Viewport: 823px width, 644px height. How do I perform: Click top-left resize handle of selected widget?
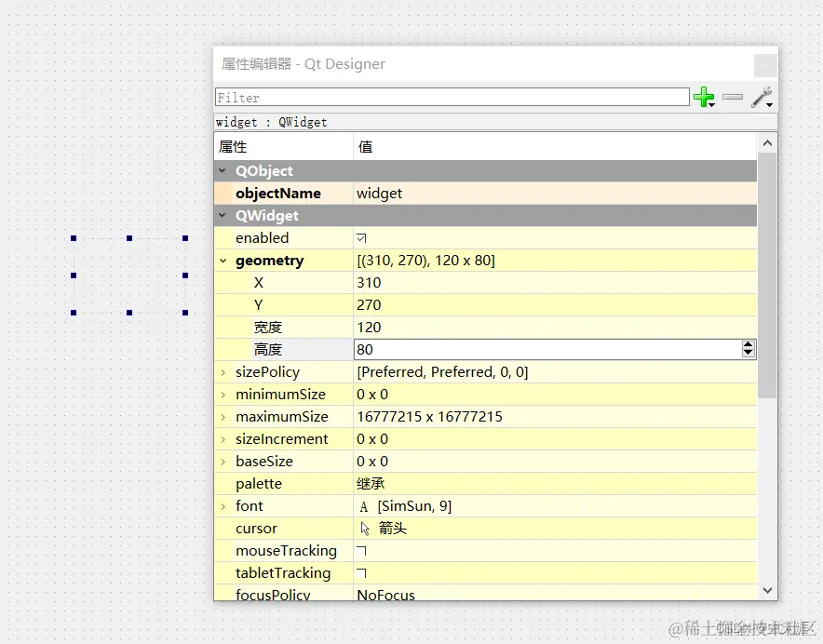[74, 238]
